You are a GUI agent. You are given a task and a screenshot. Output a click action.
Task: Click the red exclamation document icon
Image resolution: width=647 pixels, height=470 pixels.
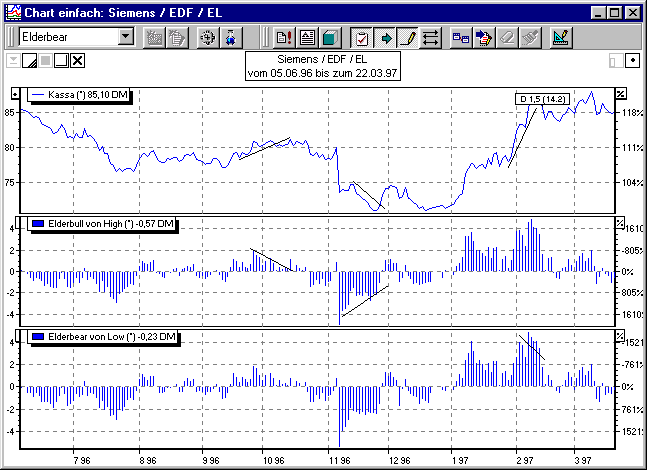tap(283, 38)
